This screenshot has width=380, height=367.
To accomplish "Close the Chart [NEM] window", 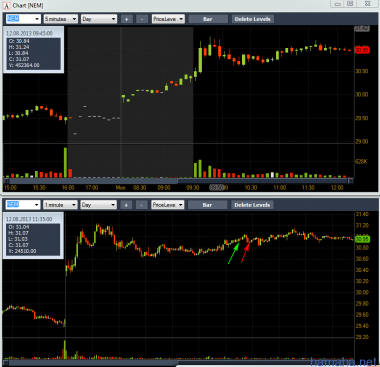I will pos(367,4).
